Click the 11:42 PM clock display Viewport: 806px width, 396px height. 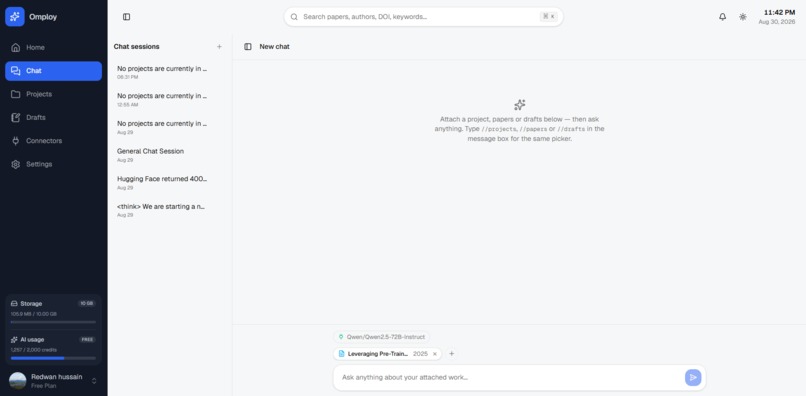(x=779, y=12)
